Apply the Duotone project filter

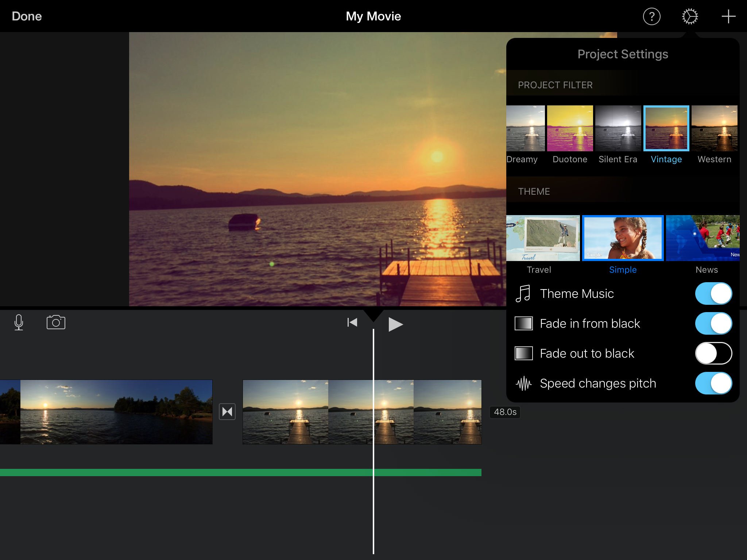click(570, 128)
